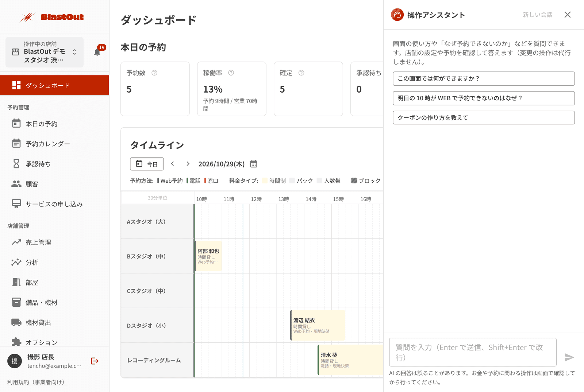Click the 承認待ち card

click(x=367, y=89)
